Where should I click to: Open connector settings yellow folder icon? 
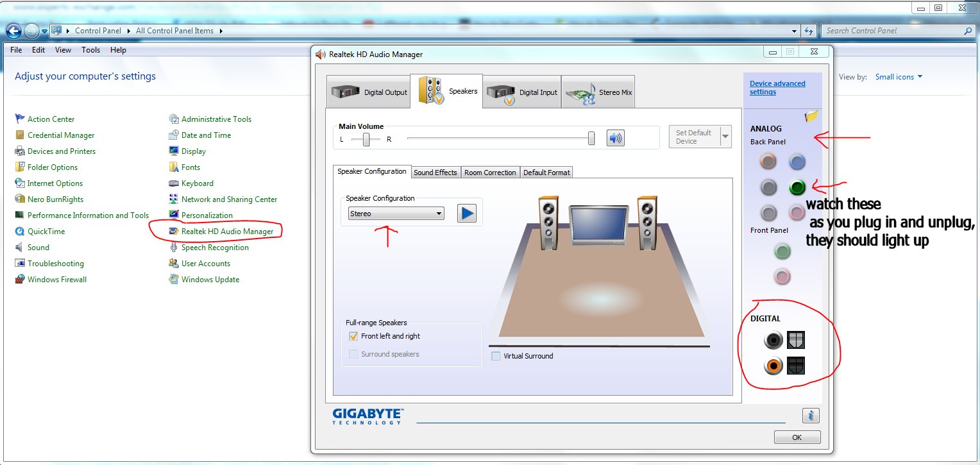[x=812, y=116]
